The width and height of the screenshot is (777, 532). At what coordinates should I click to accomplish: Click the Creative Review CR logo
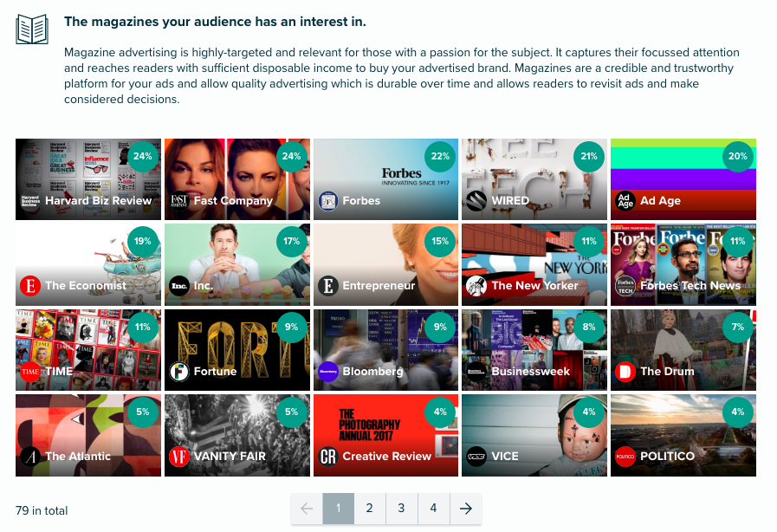click(327, 456)
